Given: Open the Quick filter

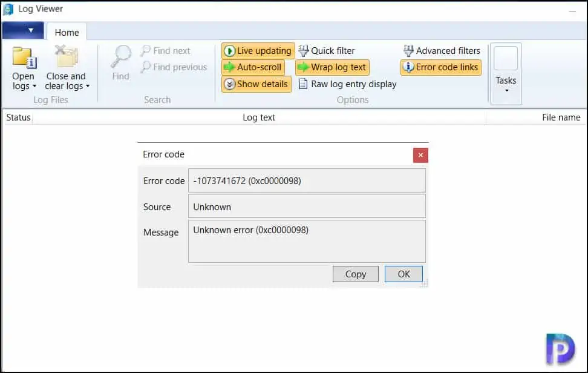Looking at the screenshot, I should [x=326, y=51].
